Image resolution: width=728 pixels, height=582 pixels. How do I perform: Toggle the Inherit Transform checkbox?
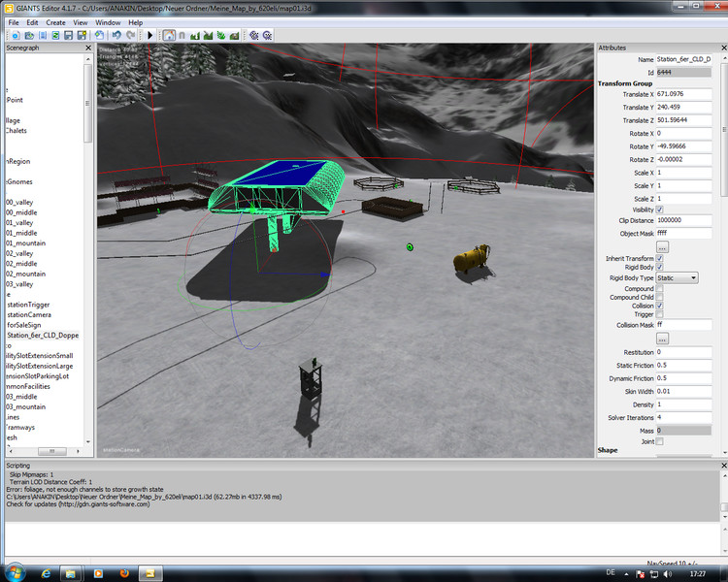coord(659,259)
